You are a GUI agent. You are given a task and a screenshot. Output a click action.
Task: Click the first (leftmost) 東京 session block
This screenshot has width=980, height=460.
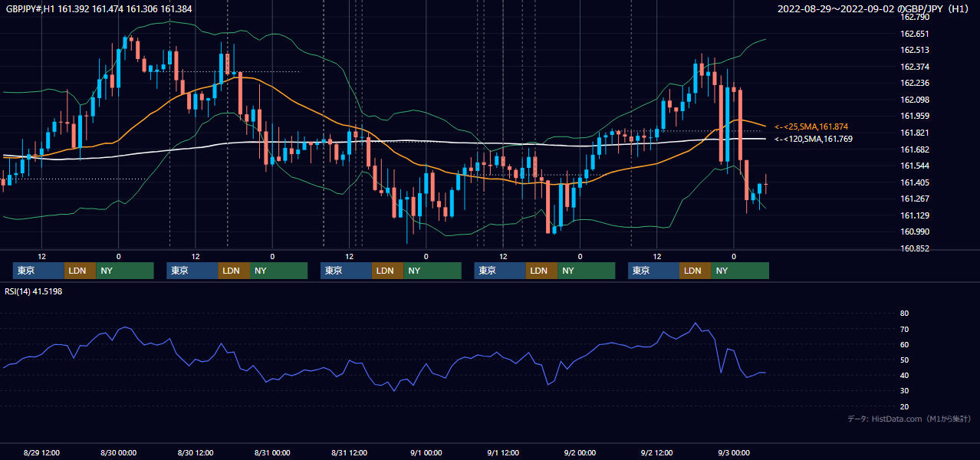point(38,271)
